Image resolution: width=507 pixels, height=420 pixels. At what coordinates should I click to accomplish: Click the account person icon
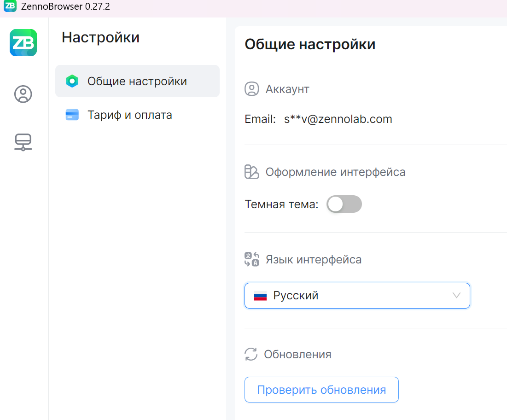pos(251,89)
